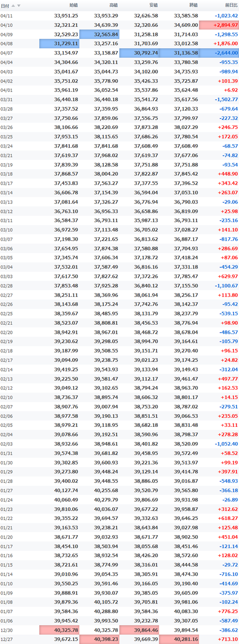
Task: Select the 03/10 date cell
Action: [x=6, y=229]
